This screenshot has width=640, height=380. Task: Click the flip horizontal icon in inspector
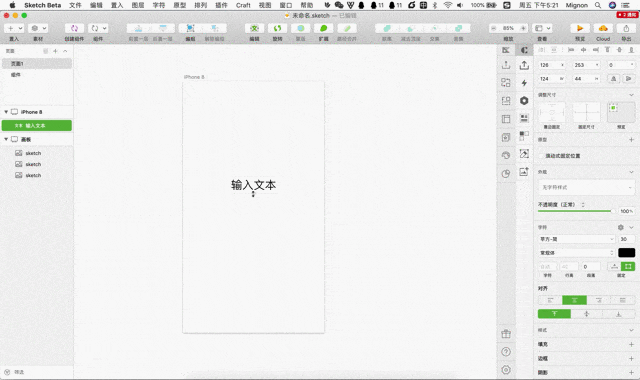coord(613,79)
